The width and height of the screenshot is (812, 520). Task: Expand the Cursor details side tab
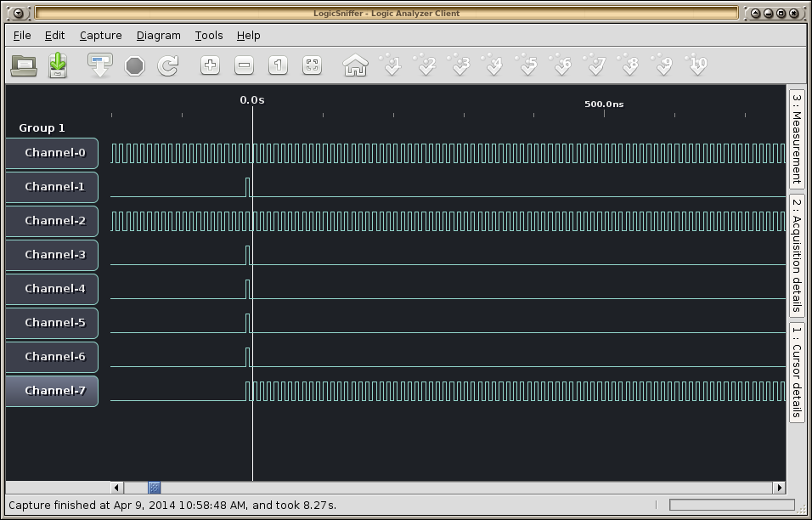(797, 372)
